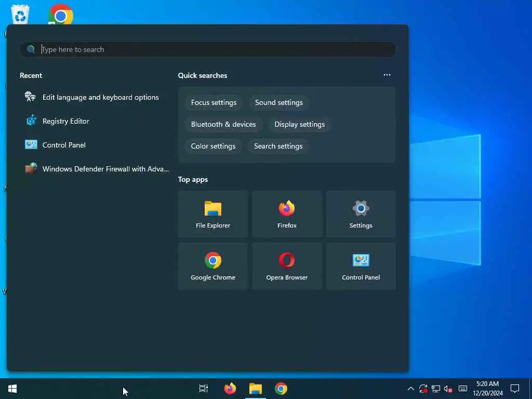This screenshot has width=532, height=399.
Task: Focus the Type here to search field
Action: (x=208, y=49)
